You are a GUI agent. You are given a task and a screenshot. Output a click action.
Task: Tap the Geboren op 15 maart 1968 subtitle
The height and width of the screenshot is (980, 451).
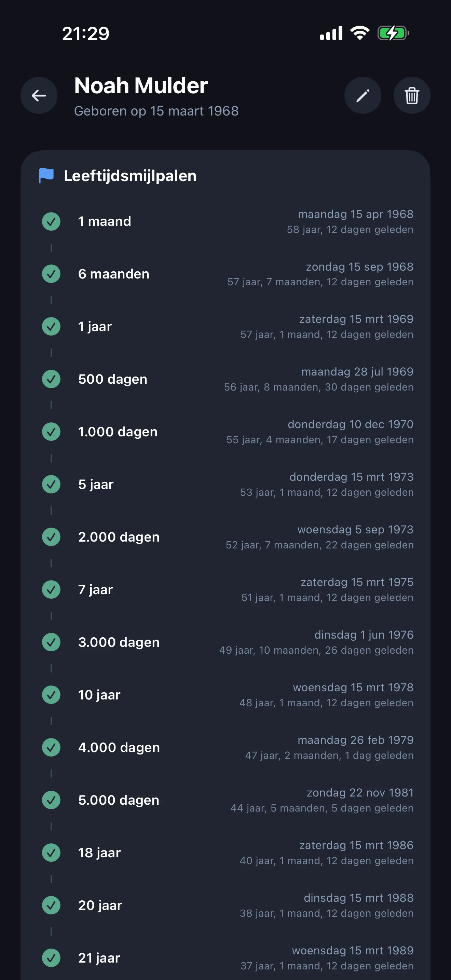pyautogui.click(x=156, y=111)
